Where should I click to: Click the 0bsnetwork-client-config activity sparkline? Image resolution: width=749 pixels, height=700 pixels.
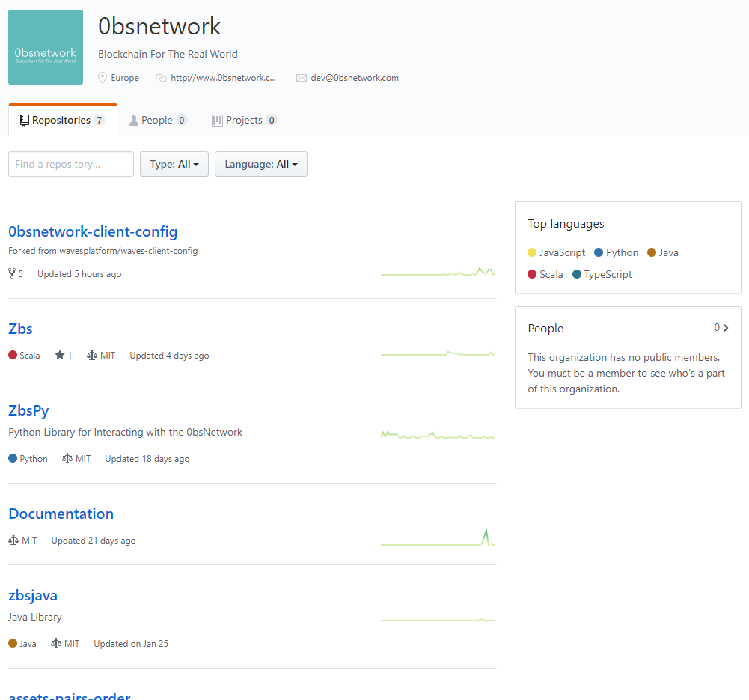[x=438, y=272]
